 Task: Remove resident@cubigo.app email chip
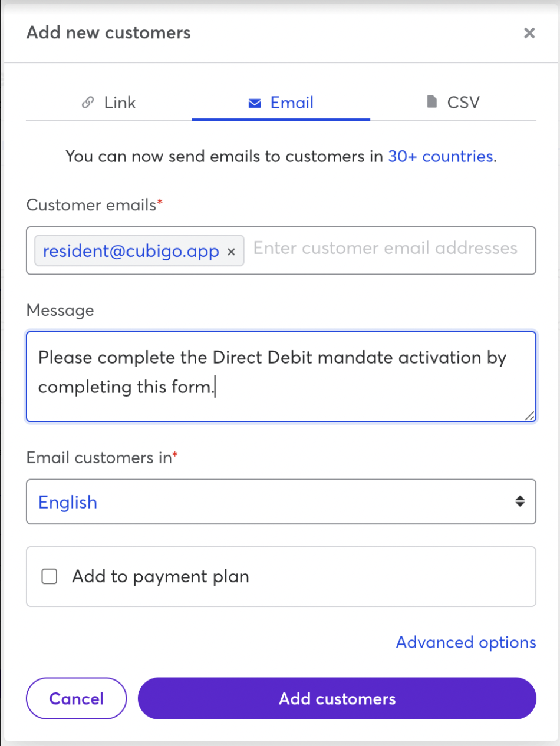click(232, 252)
